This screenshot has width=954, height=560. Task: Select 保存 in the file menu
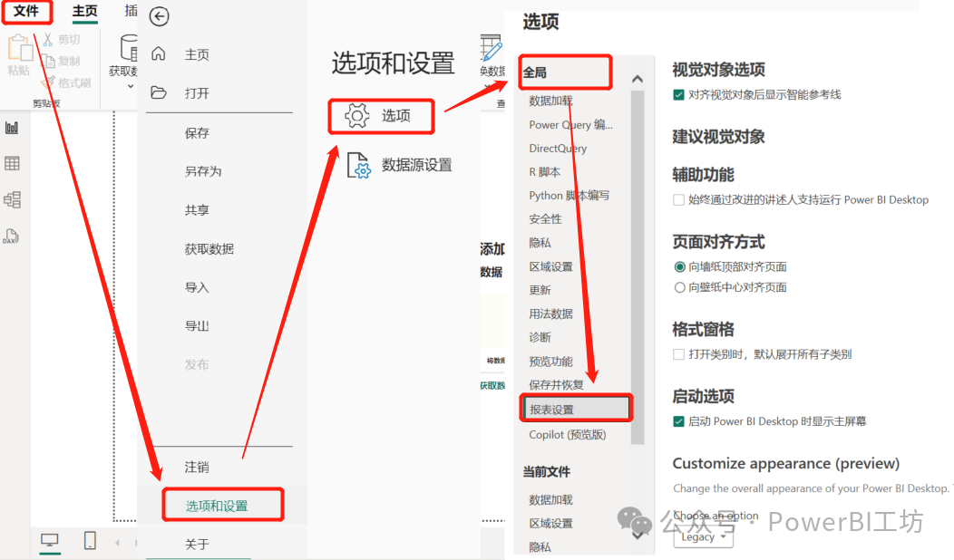197,133
